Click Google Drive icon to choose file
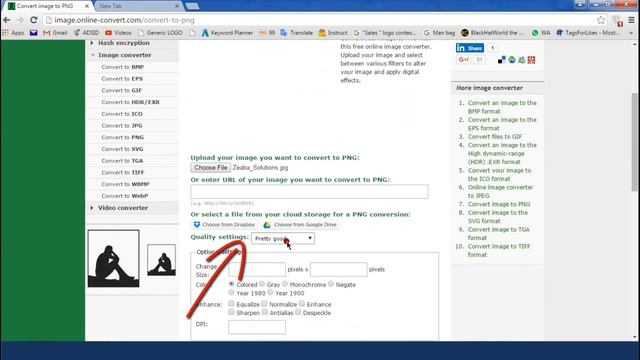640x360 pixels. click(267, 224)
